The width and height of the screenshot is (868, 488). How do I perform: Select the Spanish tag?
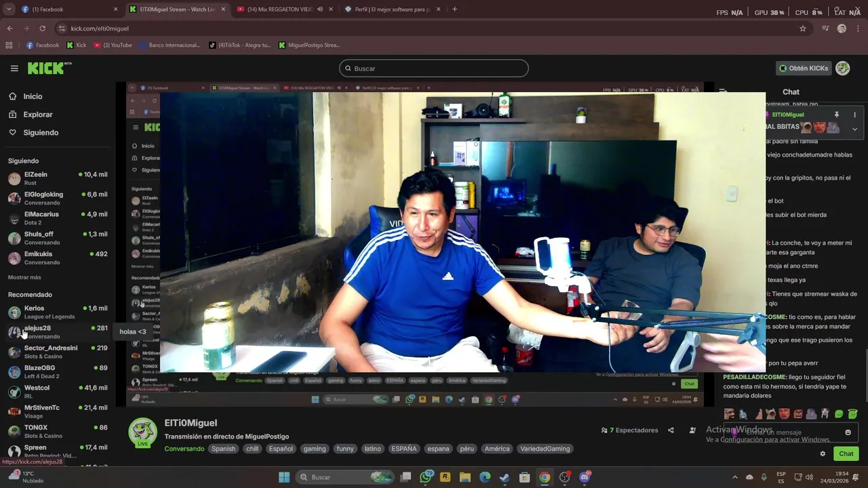(x=223, y=449)
